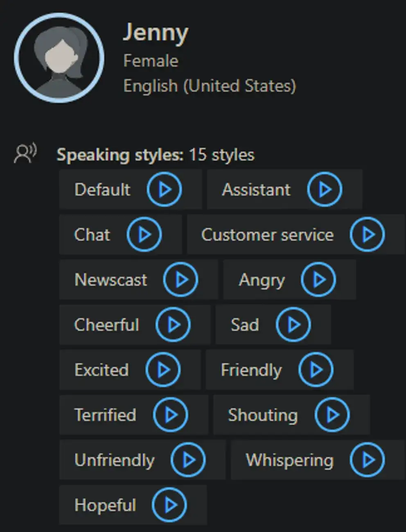Play the Newscast style sample
This screenshot has width=406, height=532.
pos(181,280)
